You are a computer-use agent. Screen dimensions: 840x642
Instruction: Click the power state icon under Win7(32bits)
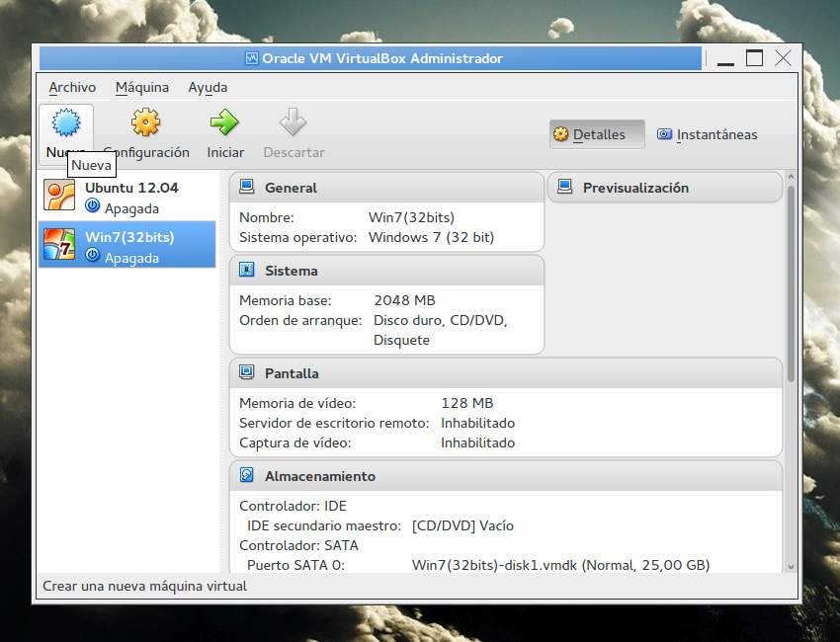tap(93, 255)
